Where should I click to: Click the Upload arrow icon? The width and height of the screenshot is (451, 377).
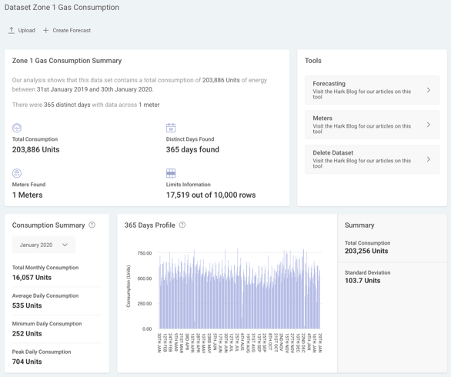(x=11, y=30)
